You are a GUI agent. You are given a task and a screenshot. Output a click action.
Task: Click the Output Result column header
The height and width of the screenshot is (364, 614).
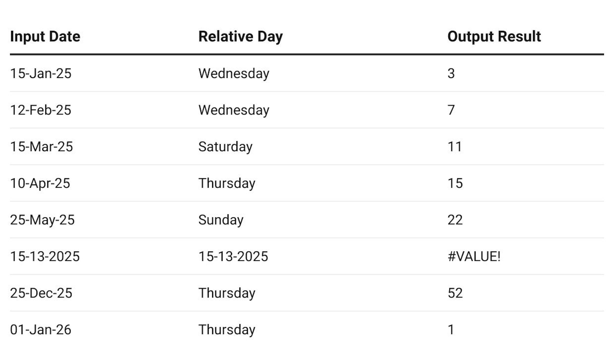494,37
